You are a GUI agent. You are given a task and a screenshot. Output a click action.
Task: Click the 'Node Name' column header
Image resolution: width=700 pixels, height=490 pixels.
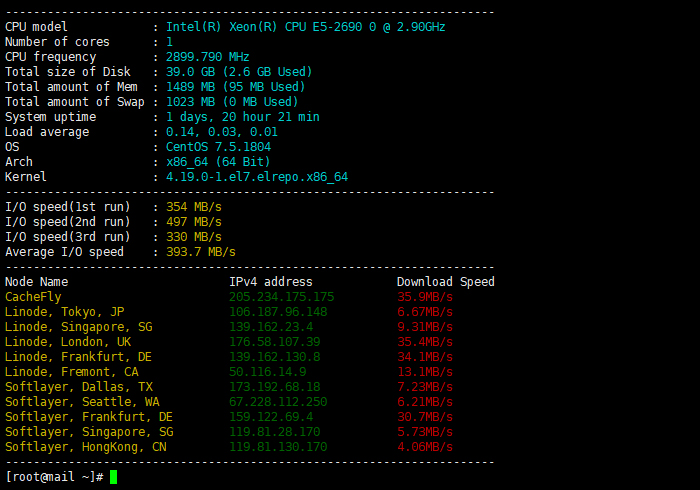37,282
